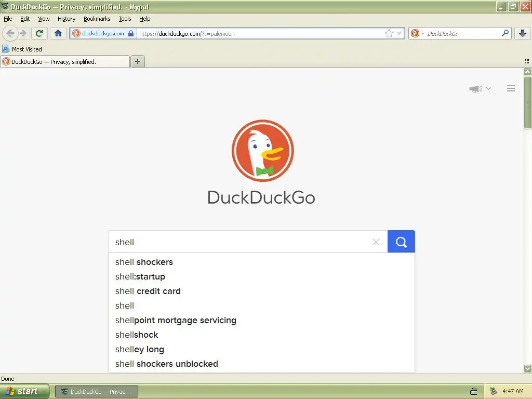Open the Most Visited bookmarks folder
Viewport: 532px width, 399px height.
[x=22, y=49]
